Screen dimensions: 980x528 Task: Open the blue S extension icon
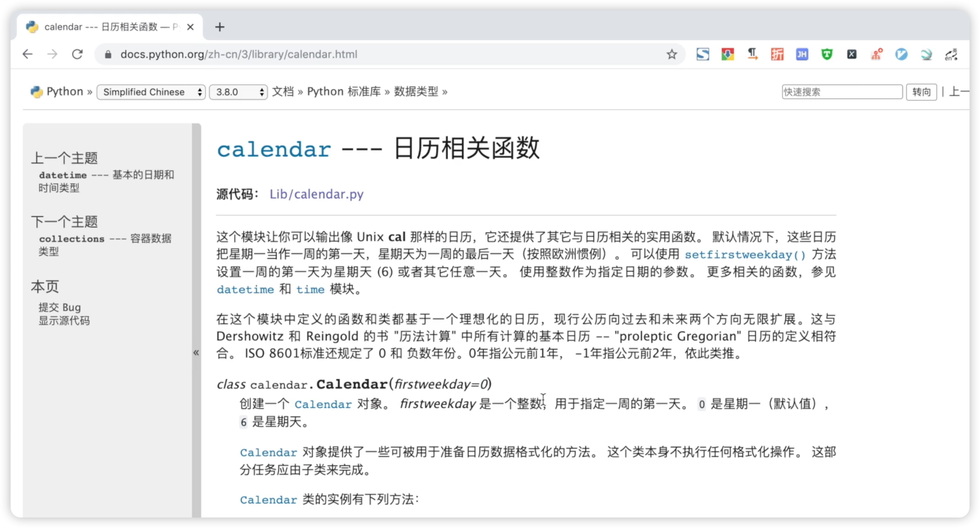coord(703,54)
